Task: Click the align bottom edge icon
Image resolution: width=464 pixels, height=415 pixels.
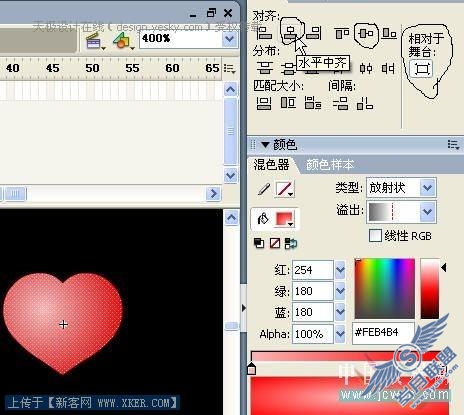Action: click(x=389, y=33)
